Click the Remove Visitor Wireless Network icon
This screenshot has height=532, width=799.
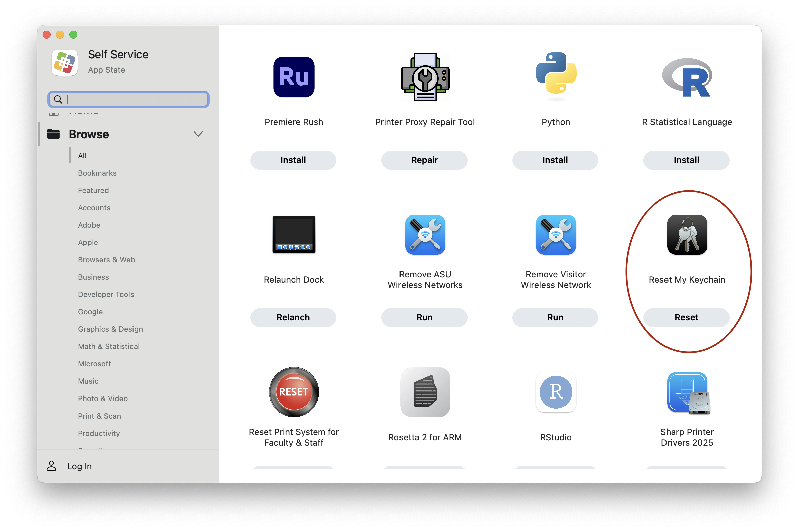click(556, 234)
